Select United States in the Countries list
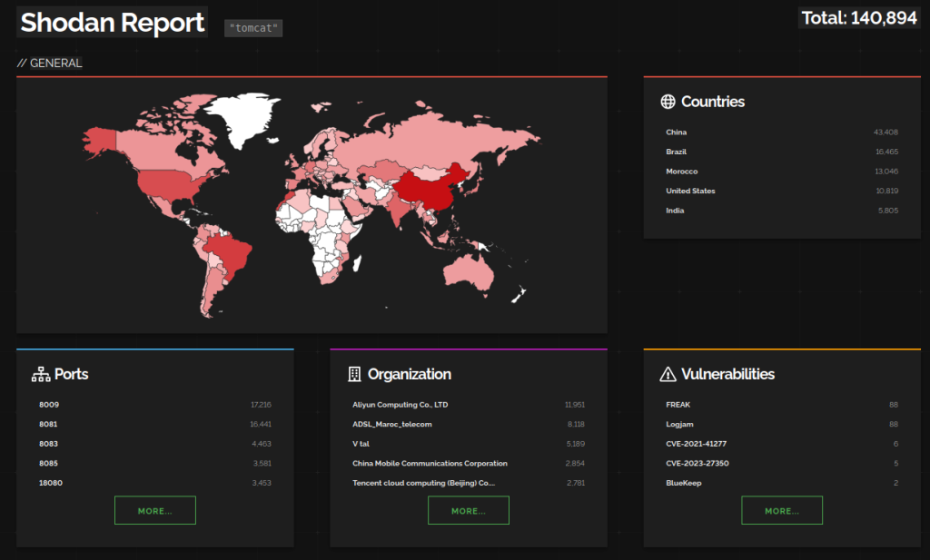The height and width of the screenshot is (560, 930). 690,191
